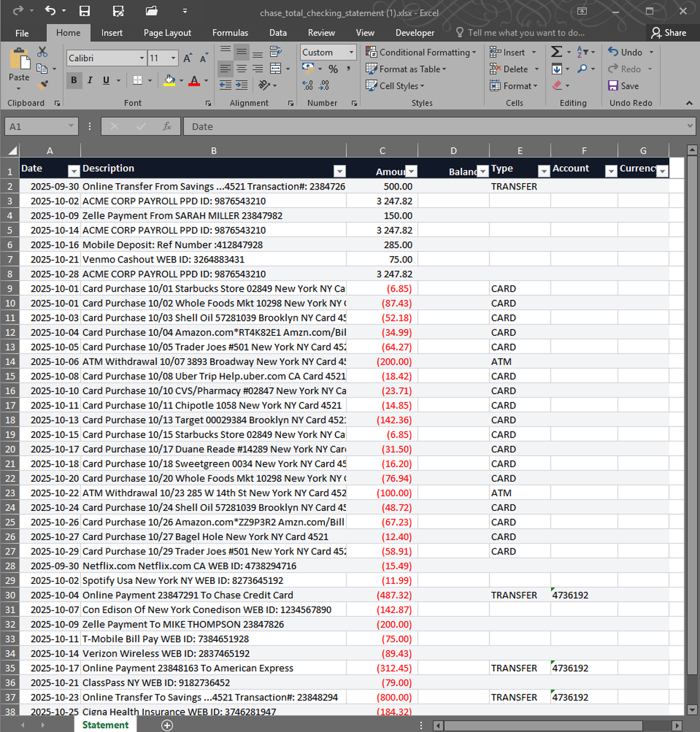
Task: Toggle Middle Align
Action: (242, 52)
